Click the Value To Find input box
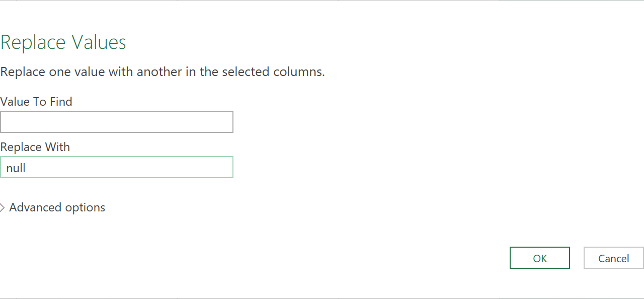The image size is (644, 299). (x=117, y=122)
